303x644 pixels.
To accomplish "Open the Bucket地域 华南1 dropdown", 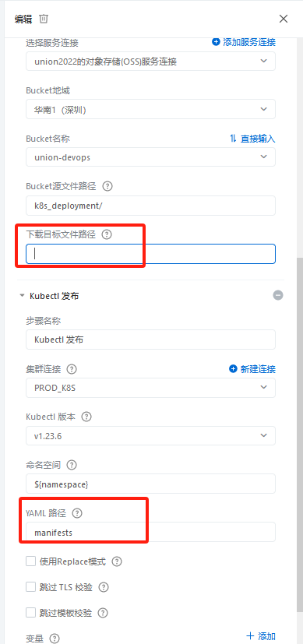I will pyautogui.click(x=150, y=109).
